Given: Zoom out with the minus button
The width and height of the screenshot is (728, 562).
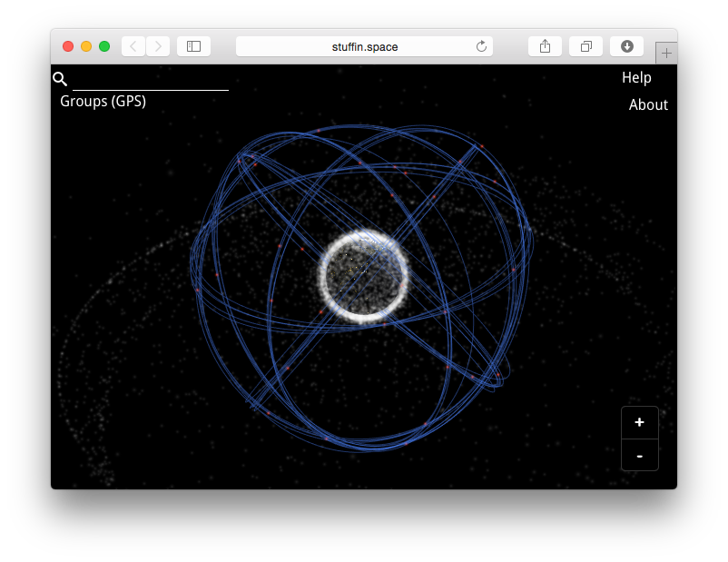Looking at the screenshot, I should (639, 455).
